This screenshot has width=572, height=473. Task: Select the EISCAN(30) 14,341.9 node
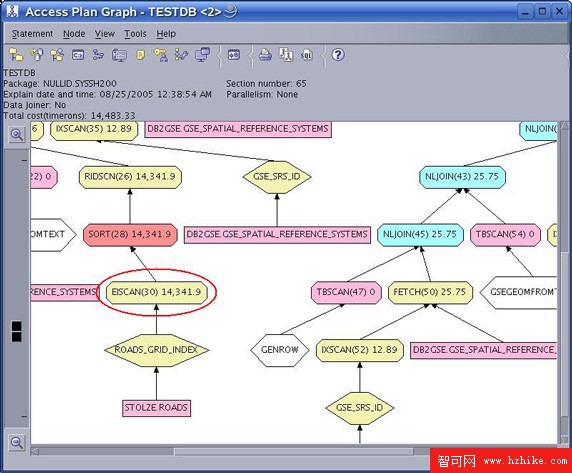pos(156,292)
